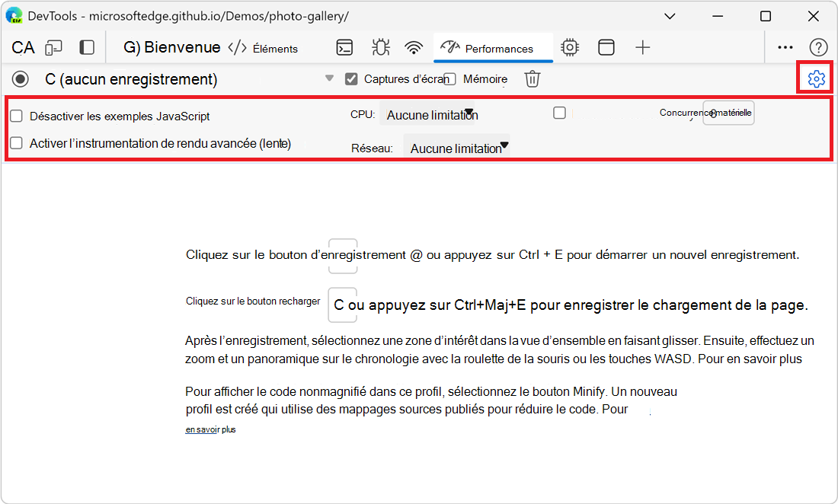The height and width of the screenshot is (504, 838).
Task: Enable the Mémoire checkbox
Action: click(x=450, y=78)
